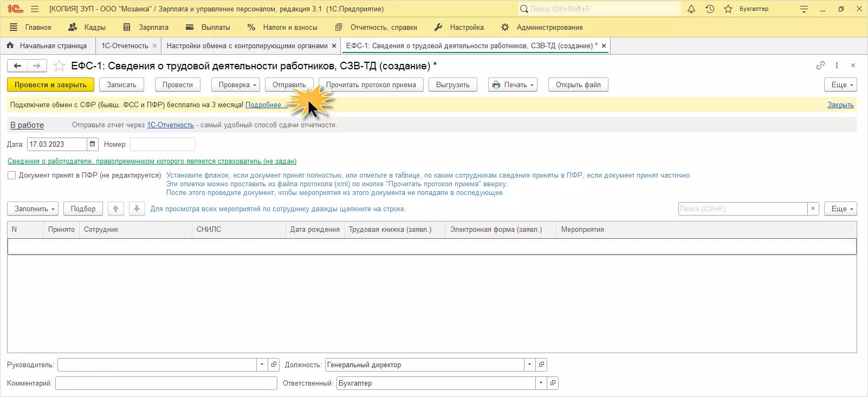Viewport: 868px width, 397px height.
Task: Close the ЕФС-1 tab
Action: click(x=604, y=46)
